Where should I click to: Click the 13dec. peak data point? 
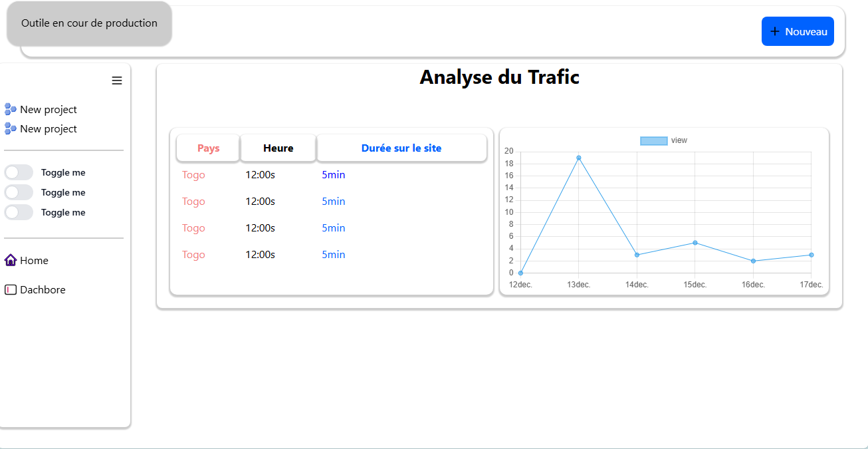(x=579, y=158)
